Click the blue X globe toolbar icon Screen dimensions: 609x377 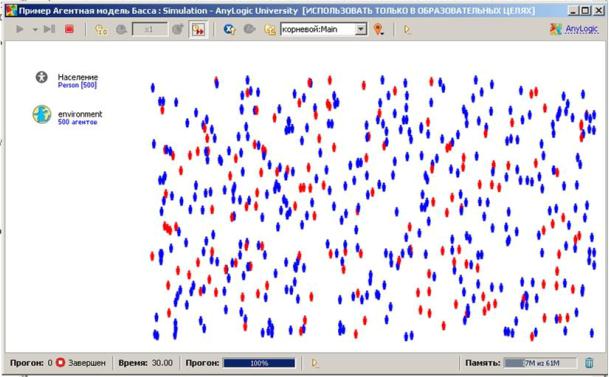230,29
